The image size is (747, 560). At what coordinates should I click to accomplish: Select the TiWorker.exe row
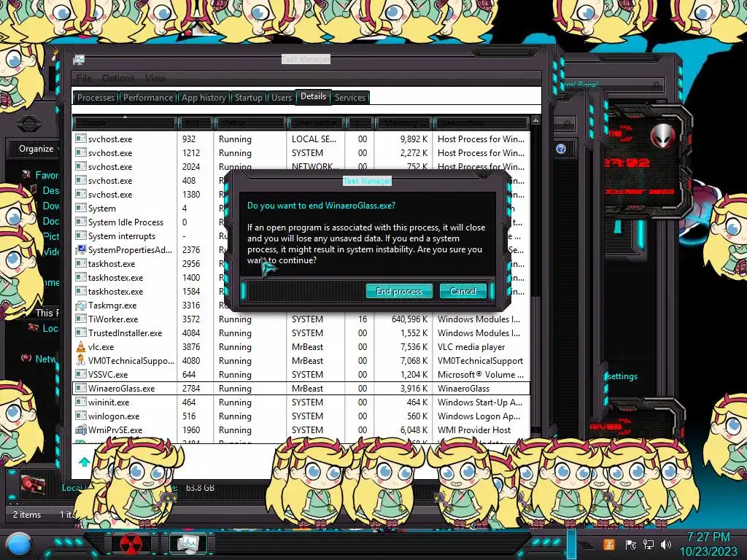pos(301,319)
